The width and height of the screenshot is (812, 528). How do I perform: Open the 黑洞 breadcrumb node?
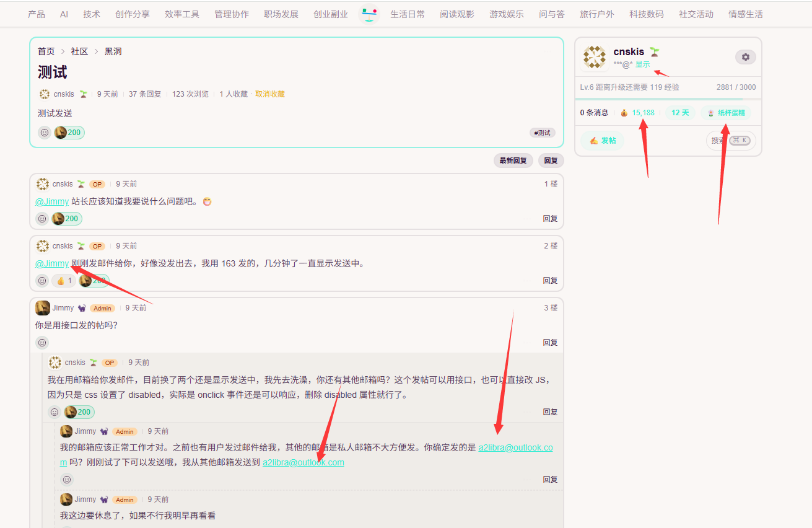point(113,51)
